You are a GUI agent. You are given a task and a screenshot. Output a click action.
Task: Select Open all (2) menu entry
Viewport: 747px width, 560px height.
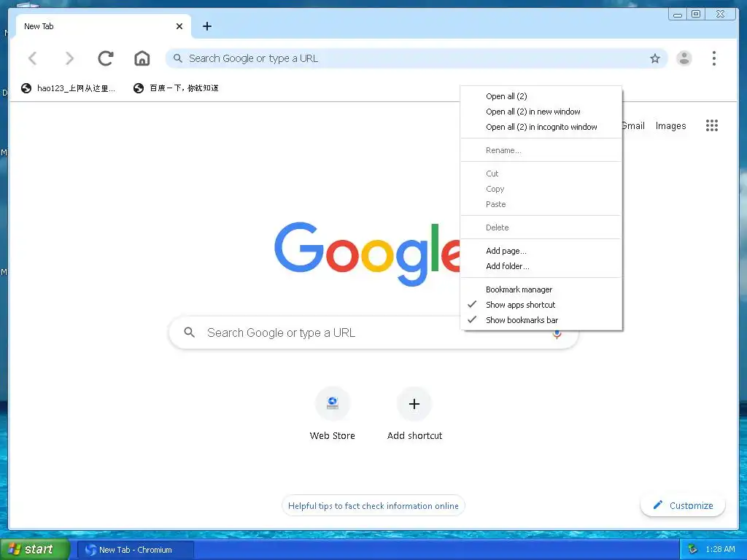tap(541, 96)
